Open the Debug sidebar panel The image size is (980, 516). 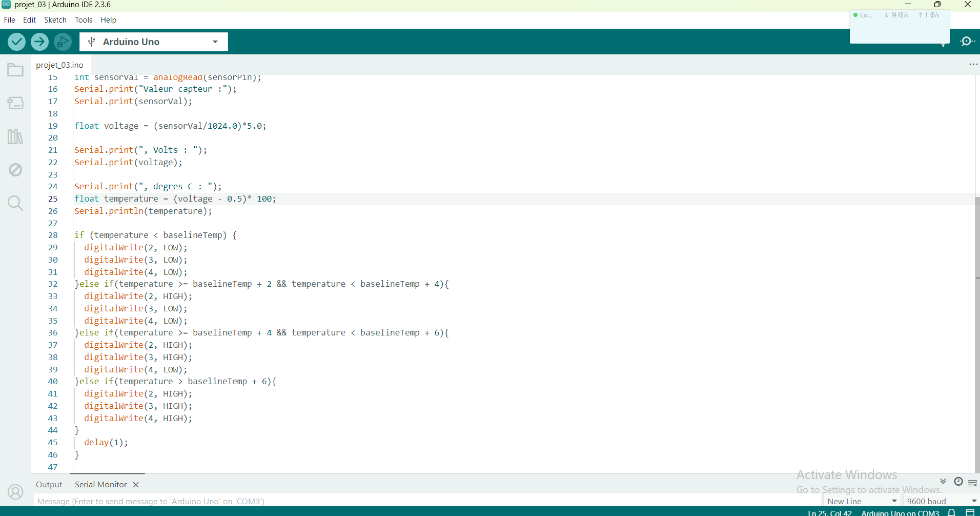(15, 169)
